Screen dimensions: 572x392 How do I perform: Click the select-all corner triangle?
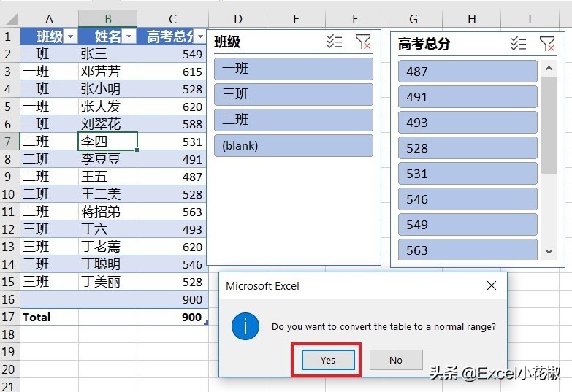pyautogui.click(x=12, y=19)
